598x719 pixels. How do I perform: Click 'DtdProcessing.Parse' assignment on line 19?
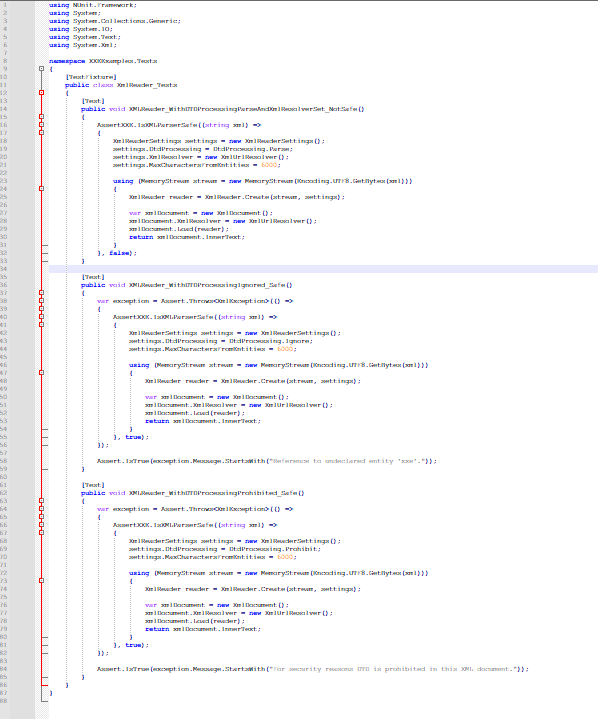click(203, 149)
